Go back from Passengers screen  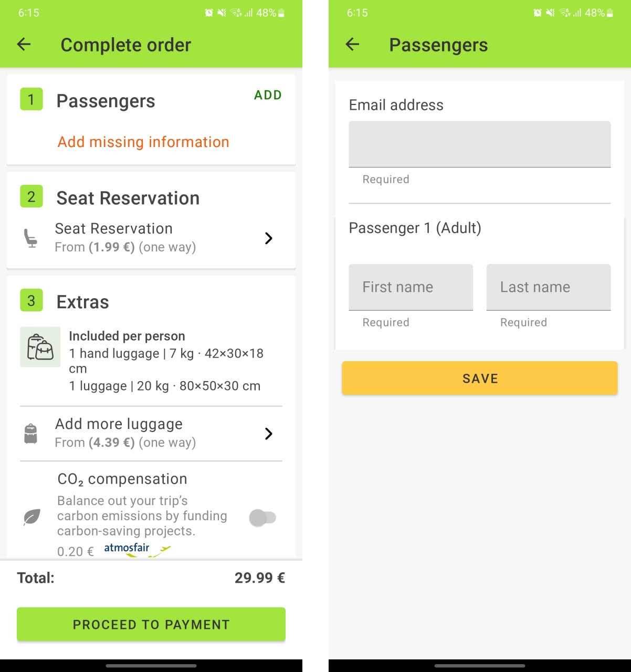tap(353, 45)
